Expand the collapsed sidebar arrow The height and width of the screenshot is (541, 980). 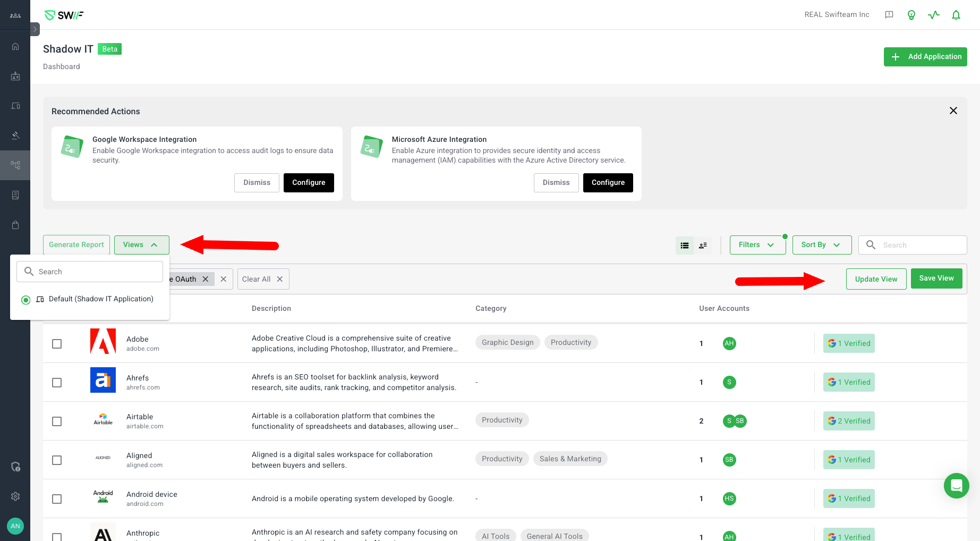coord(35,29)
